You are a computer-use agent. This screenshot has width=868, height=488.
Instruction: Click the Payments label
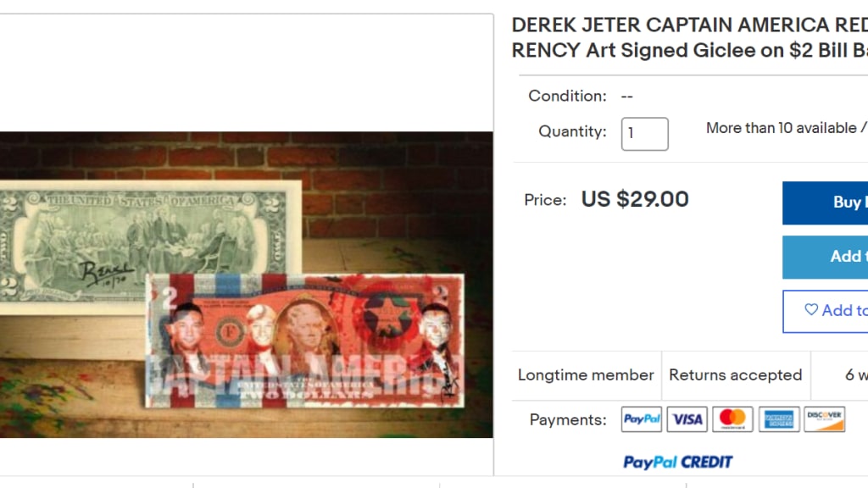[x=568, y=419]
